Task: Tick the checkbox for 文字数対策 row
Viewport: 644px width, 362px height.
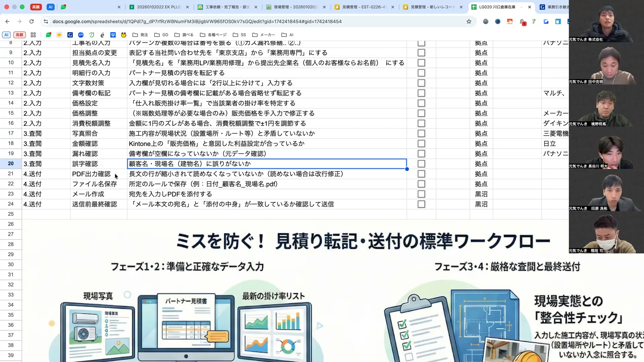Action: click(x=421, y=83)
